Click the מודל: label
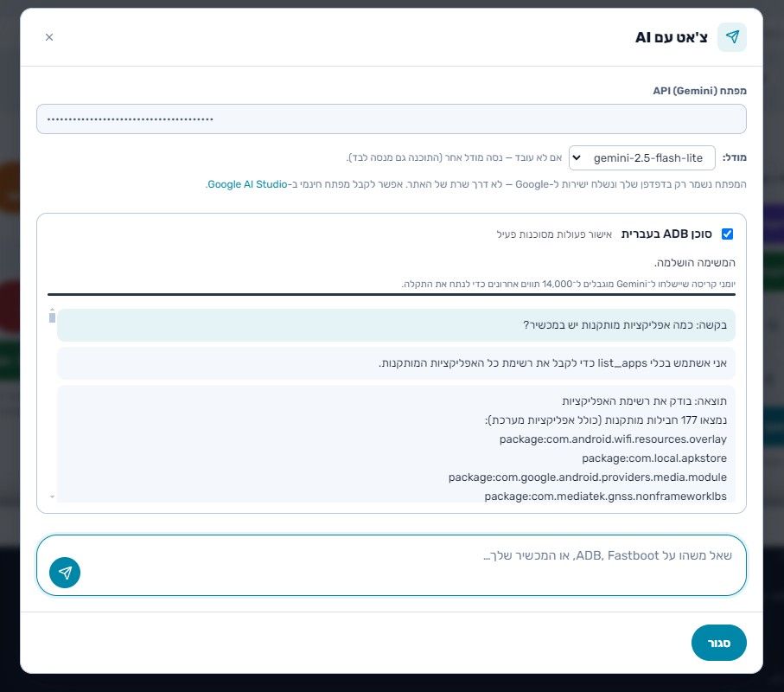 (x=735, y=157)
